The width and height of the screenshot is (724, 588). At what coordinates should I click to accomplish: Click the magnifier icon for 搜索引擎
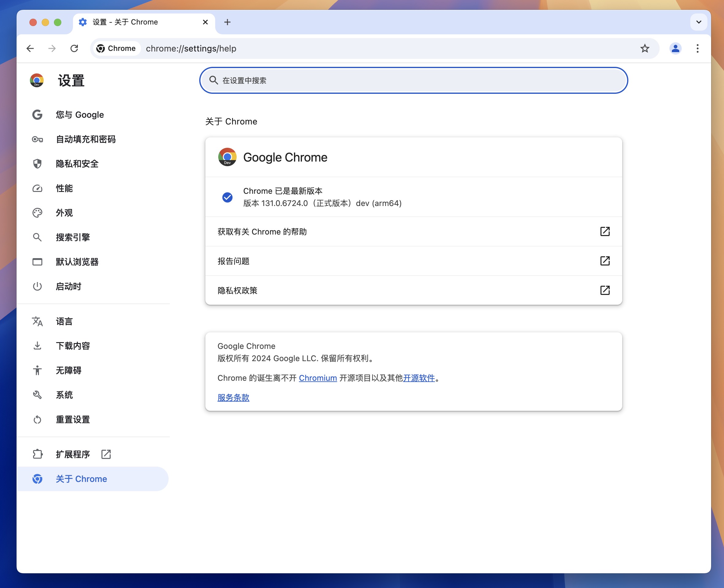37,237
